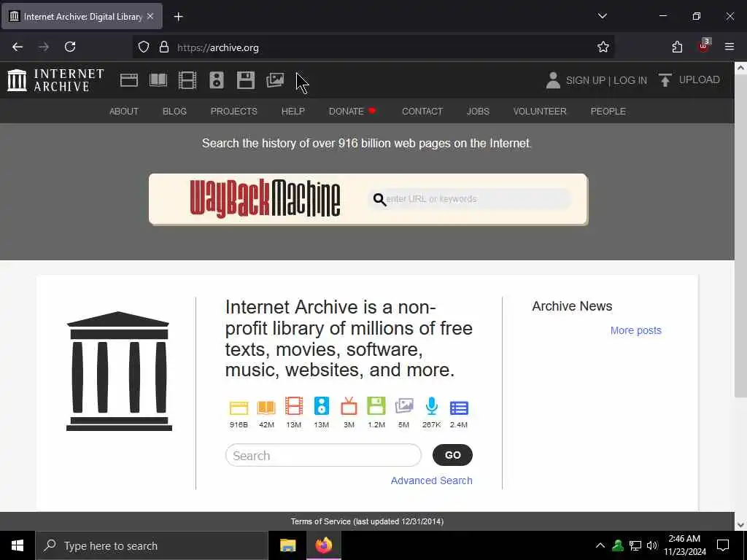This screenshot has height=560, width=747.
Task: Click the LOG IN link
Action: point(630,80)
